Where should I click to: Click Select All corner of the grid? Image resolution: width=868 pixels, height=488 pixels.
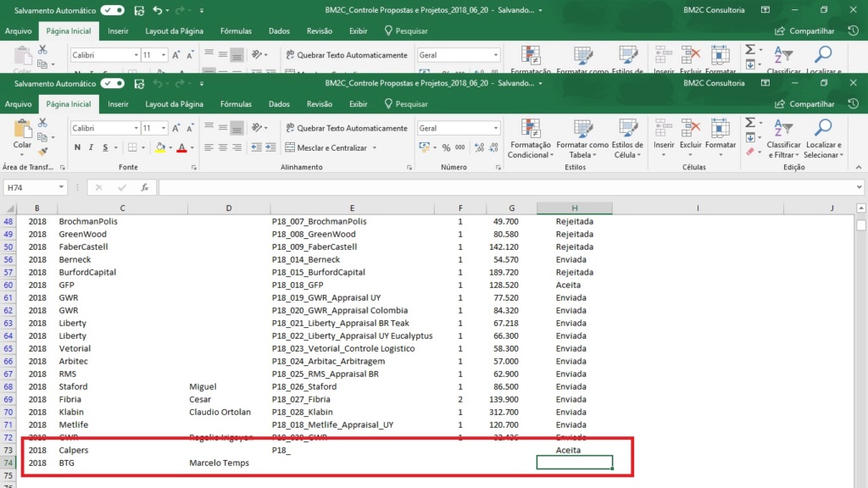pyautogui.click(x=8, y=208)
